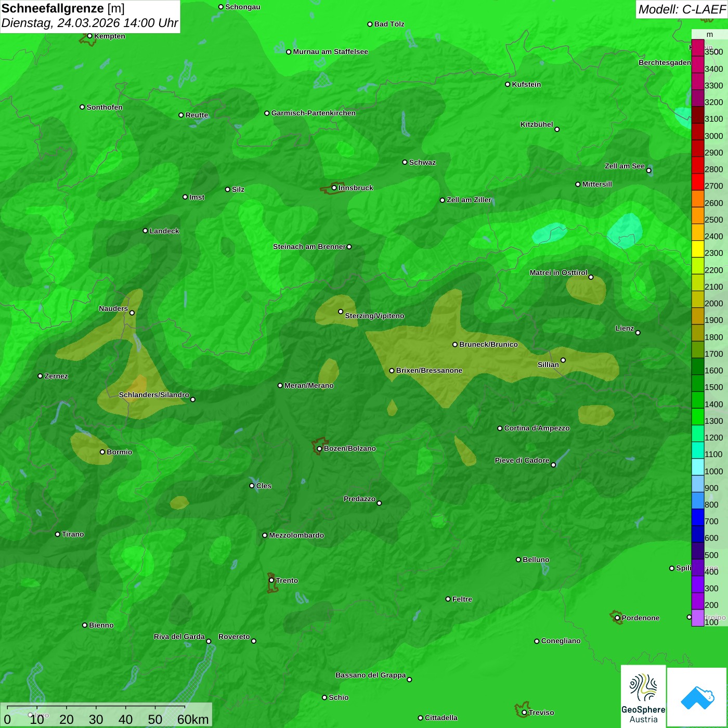Click the Nauders label
Viewport: 728px width, 728px height.
pyautogui.click(x=113, y=308)
